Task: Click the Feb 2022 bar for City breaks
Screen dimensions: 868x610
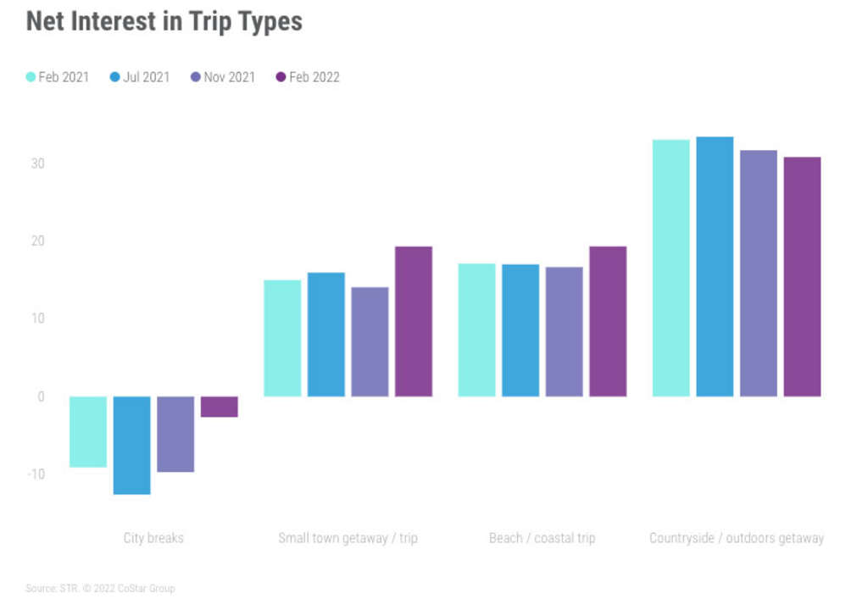Action: [219, 407]
